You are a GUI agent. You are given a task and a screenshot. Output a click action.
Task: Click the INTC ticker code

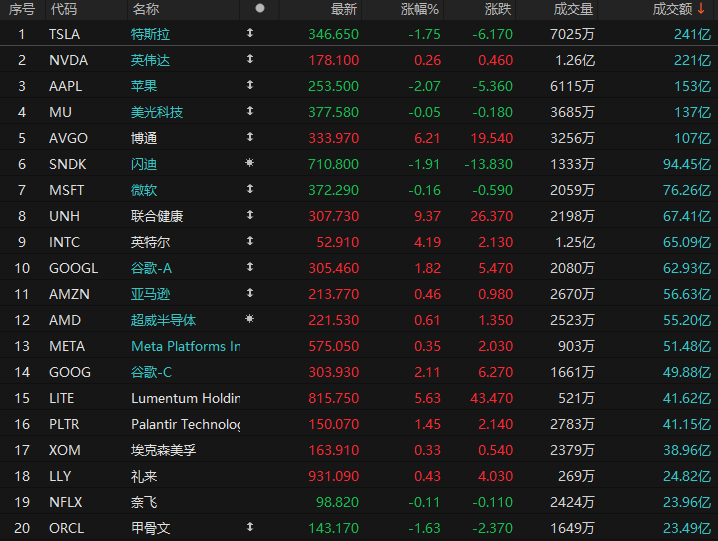point(65,242)
